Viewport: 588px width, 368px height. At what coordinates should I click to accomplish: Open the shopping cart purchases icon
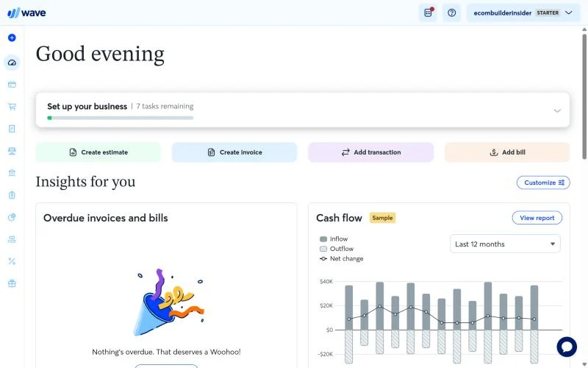coord(12,107)
